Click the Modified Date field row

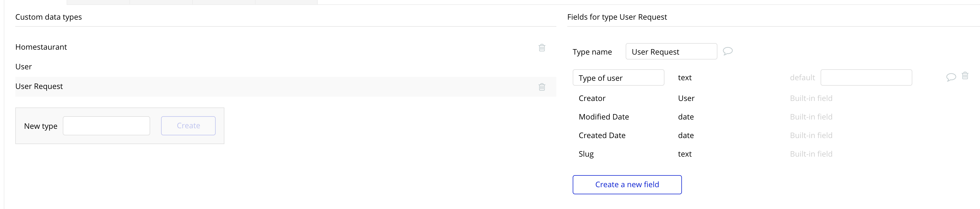[x=604, y=117]
